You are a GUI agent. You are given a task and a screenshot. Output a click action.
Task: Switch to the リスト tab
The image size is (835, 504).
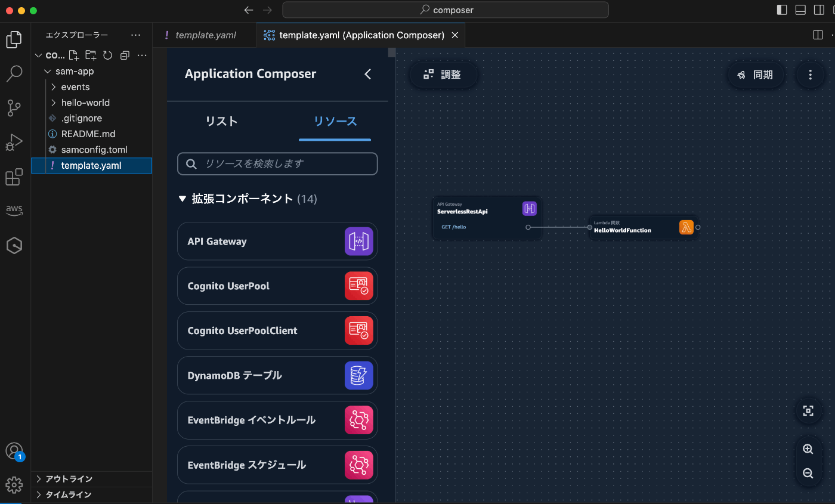(221, 121)
